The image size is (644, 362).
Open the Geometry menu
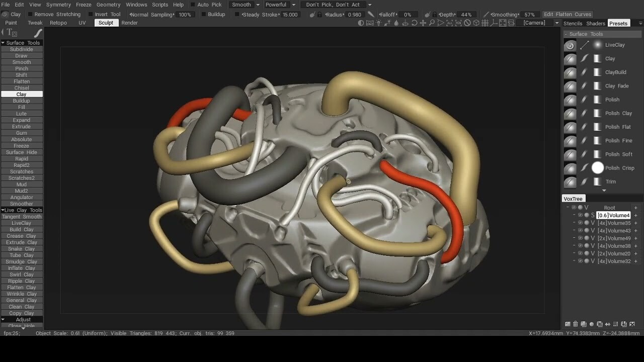coord(108,5)
